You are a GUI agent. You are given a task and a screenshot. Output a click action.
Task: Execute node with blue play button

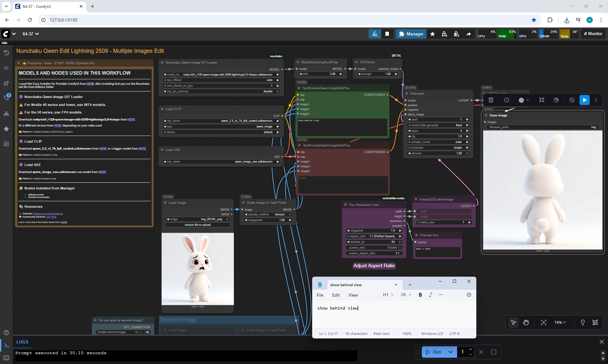click(584, 100)
